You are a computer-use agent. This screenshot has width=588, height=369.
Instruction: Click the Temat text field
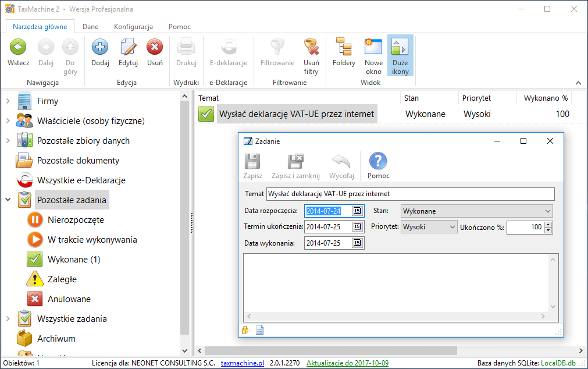click(409, 194)
